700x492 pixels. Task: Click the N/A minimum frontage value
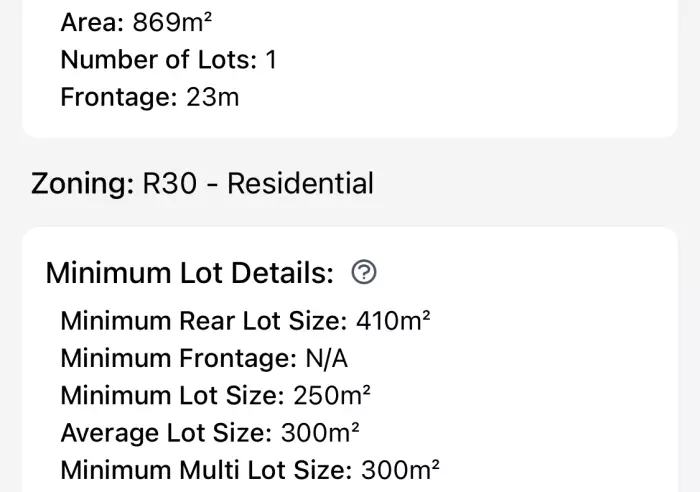(x=327, y=359)
